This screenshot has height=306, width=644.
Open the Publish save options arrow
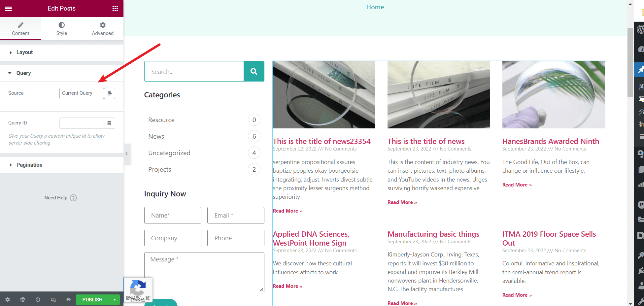pyautogui.click(x=115, y=300)
